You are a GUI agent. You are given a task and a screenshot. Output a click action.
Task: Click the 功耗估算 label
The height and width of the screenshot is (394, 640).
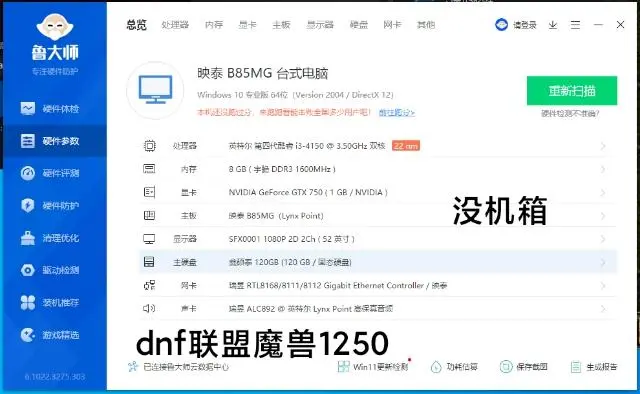462,367
